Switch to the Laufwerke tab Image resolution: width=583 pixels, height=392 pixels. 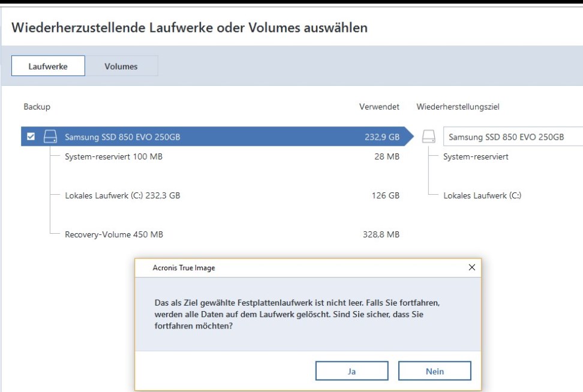[48, 66]
